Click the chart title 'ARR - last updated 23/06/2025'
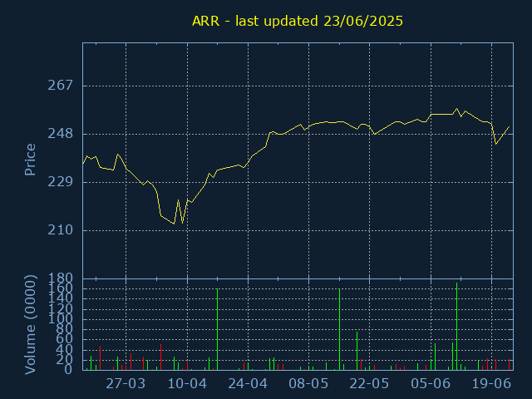This screenshot has width=532, height=399. [x=298, y=21]
